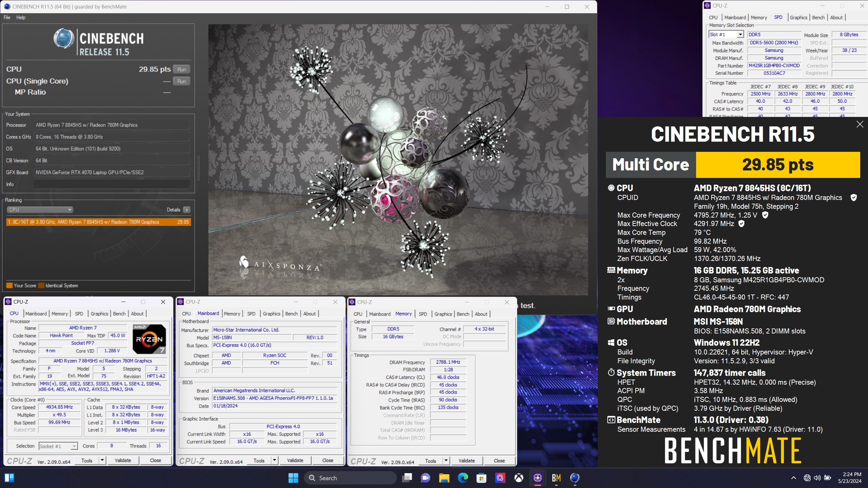Launch Chat app from taskbar
Image resolution: width=868 pixels, height=488 pixels.
pos(426,478)
